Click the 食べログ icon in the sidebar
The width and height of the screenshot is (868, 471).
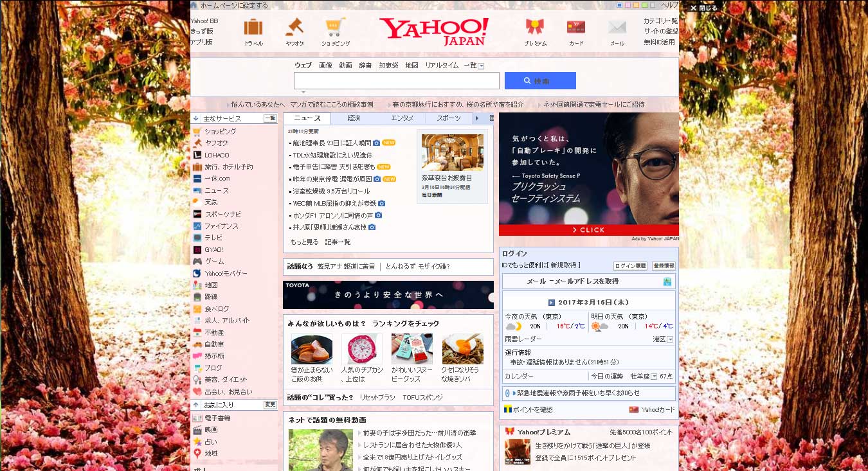(x=197, y=308)
